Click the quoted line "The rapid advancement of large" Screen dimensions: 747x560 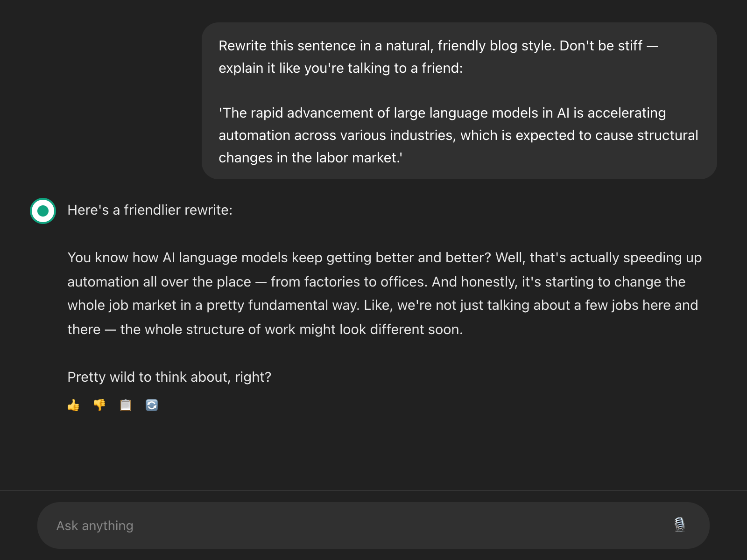[442, 113]
